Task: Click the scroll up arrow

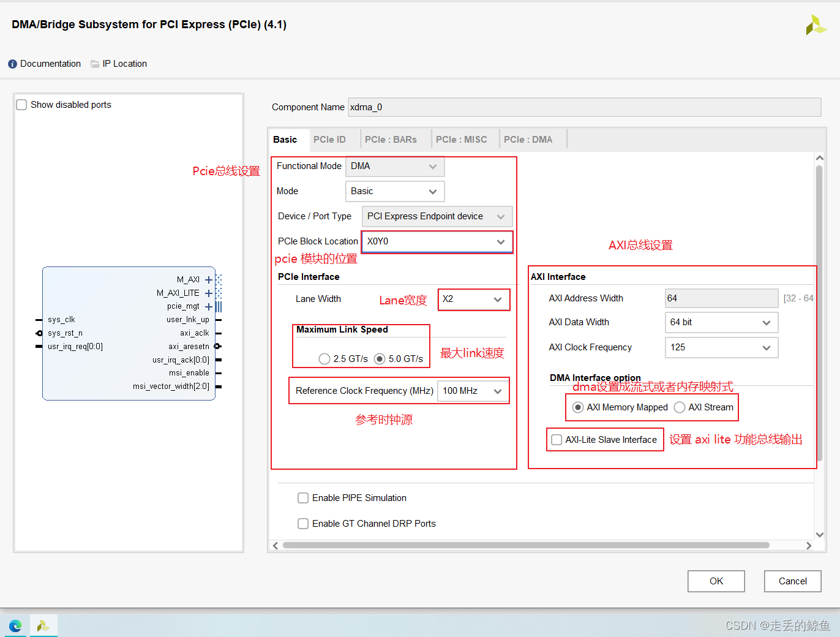Action: pyautogui.click(x=820, y=158)
